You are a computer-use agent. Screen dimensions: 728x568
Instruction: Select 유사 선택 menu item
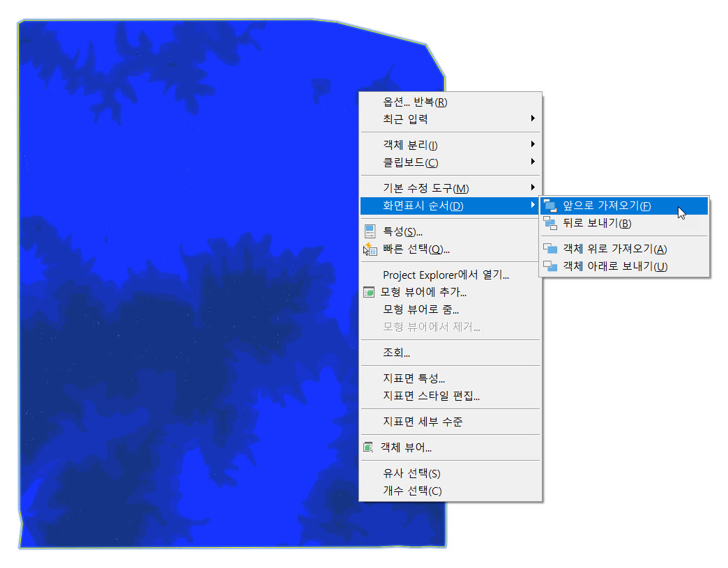tap(411, 473)
